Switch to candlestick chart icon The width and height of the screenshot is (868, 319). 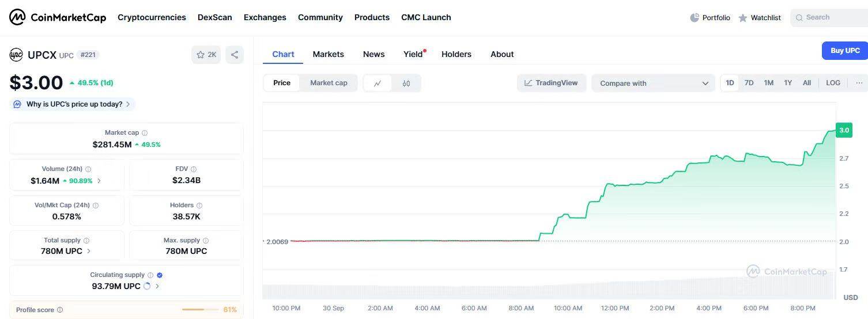tap(406, 83)
